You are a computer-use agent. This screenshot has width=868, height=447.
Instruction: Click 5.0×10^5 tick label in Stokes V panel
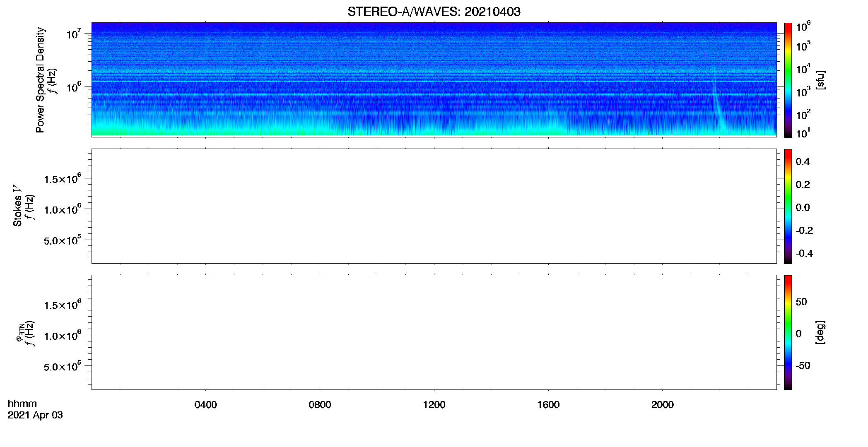click(63, 240)
